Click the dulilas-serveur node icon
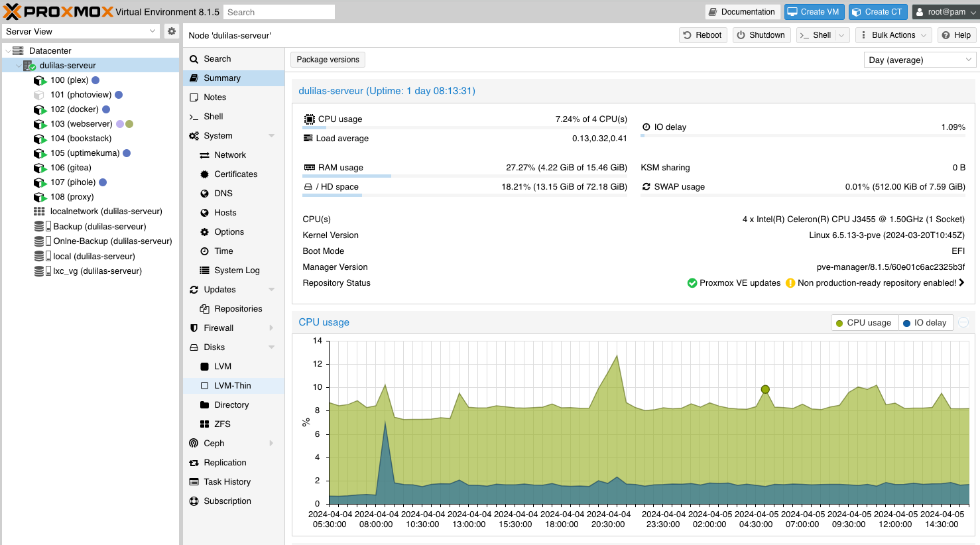Image resolution: width=980 pixels, height=545 pixels. pos(29,66)
